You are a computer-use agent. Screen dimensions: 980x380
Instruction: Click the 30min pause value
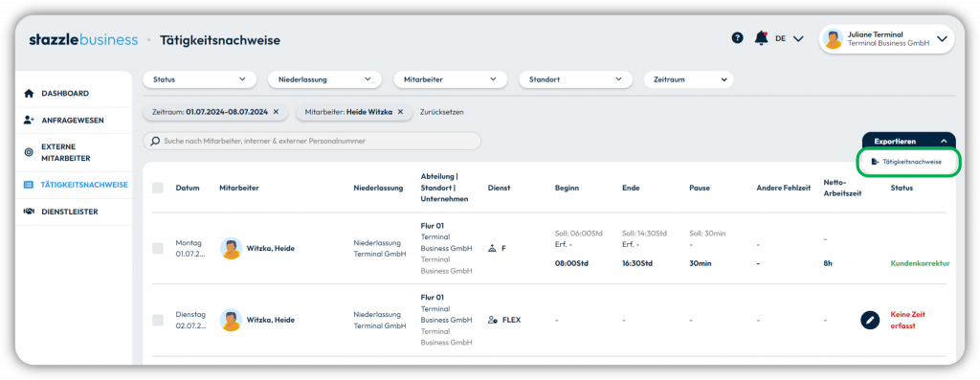tap(701, 263)
